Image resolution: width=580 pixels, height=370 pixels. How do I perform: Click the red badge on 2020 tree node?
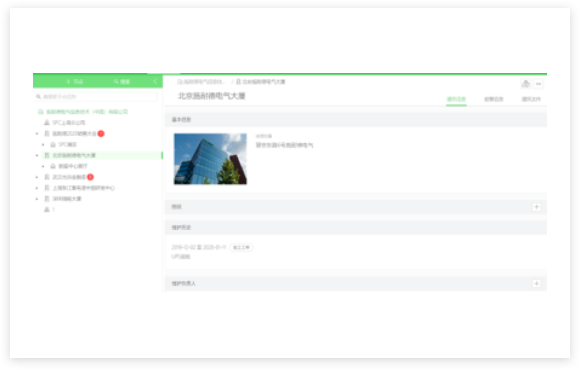101,134
